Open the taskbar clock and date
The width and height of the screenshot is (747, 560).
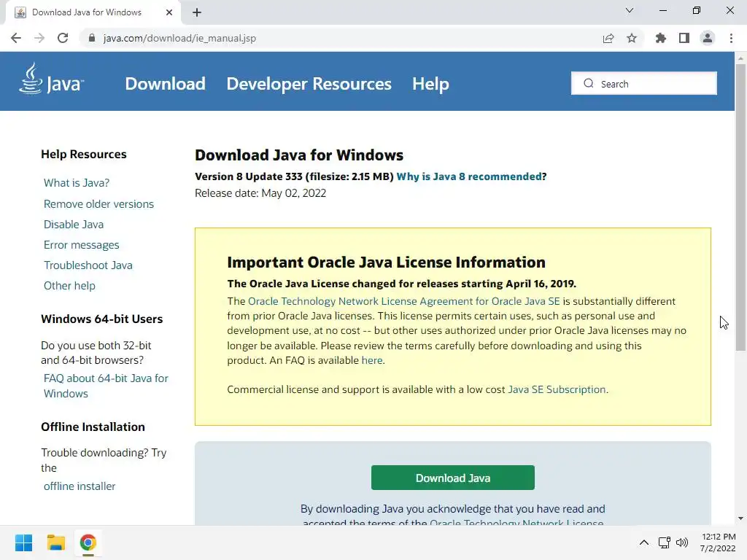[x=719, y=542]
